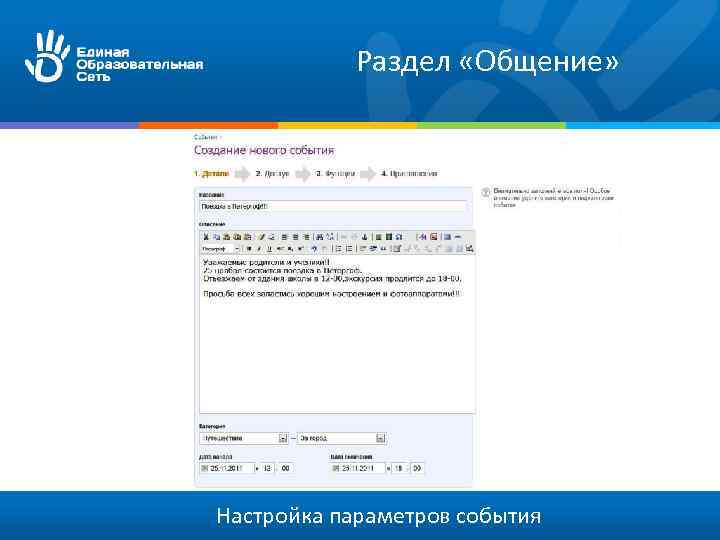Select wizard step 2 Доступ

(273, 174)
